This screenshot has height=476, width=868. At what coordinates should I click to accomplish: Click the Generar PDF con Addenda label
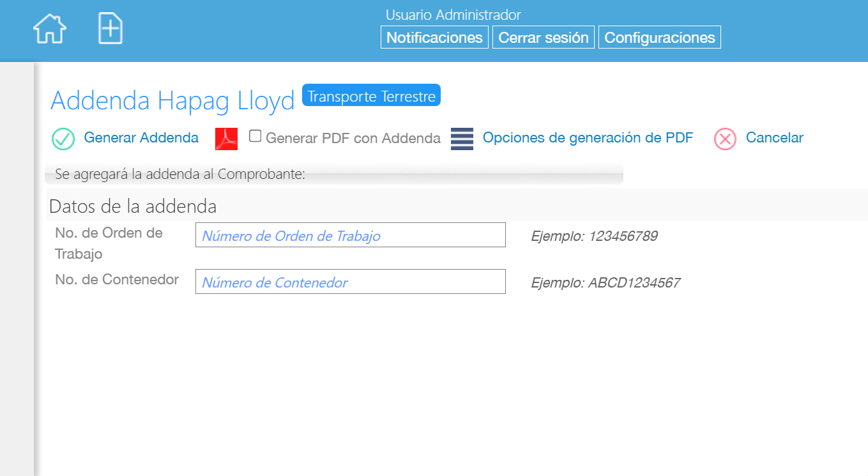point(353,138)
